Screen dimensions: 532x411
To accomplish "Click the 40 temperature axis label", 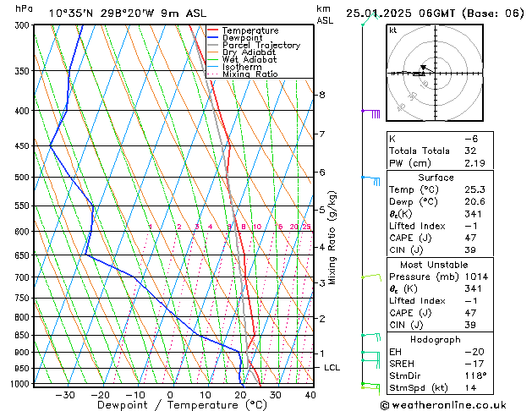I will pyautogui.click(x=310, y=395).
